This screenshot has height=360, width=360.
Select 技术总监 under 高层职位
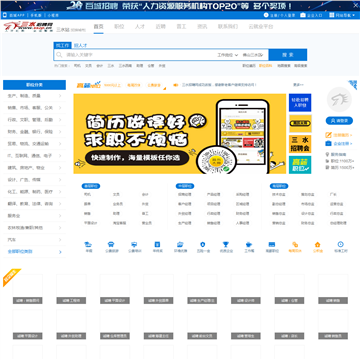click(x=278, y=194)
